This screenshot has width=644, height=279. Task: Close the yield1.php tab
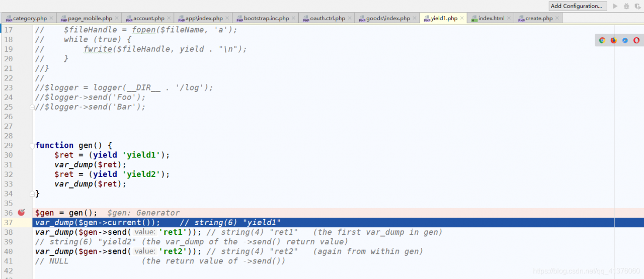tap(462, 18)
